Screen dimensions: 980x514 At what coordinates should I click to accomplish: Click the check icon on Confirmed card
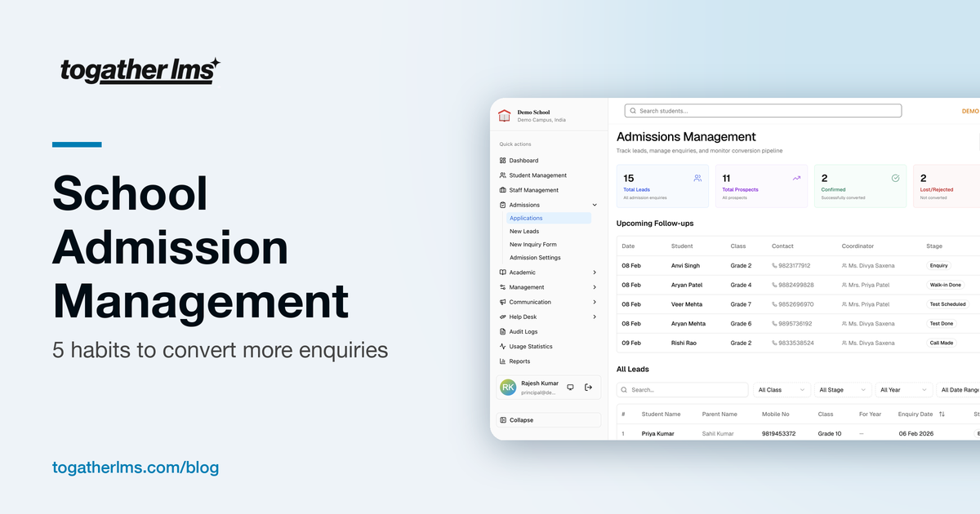click(x=895, y=178)
